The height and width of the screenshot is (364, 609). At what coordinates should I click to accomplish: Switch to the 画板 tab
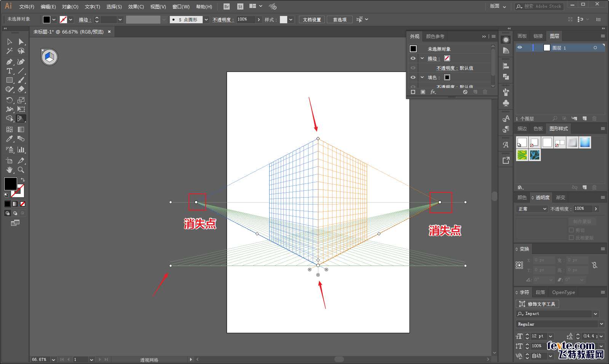click(522, 36)
